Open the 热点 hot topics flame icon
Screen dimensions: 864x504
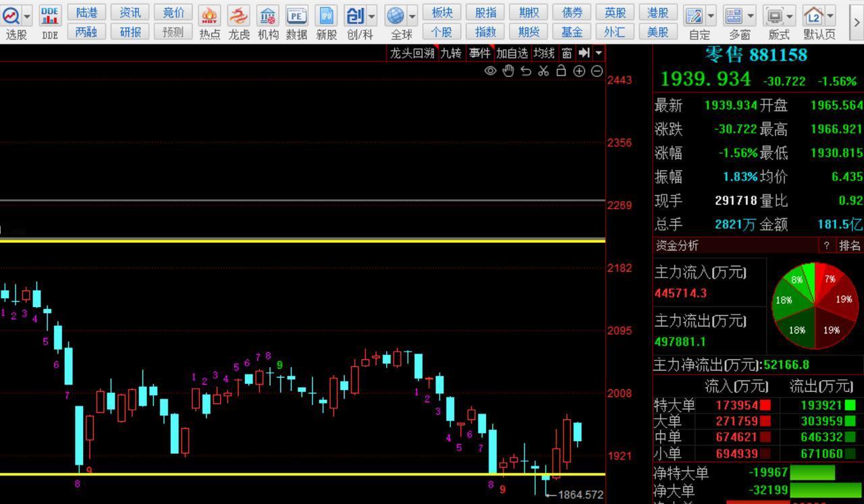[210, 16]
